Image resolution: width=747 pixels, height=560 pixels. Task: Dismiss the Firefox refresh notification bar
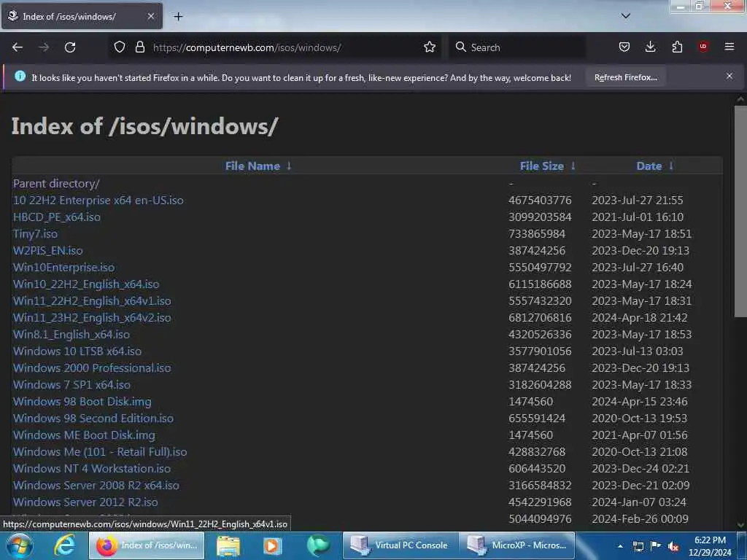tap(729, 76)
